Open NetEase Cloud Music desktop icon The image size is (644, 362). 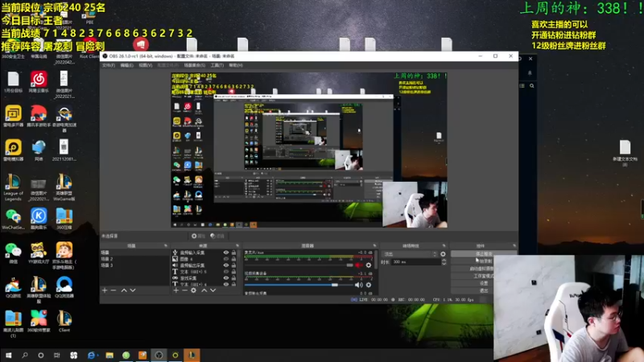pyautogui.click(x=39, y=81)
